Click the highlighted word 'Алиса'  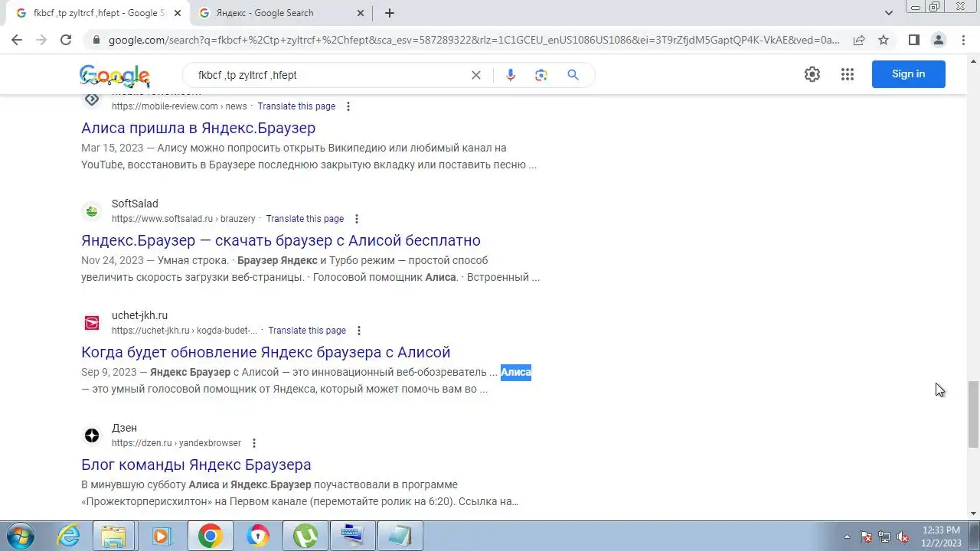516,372
